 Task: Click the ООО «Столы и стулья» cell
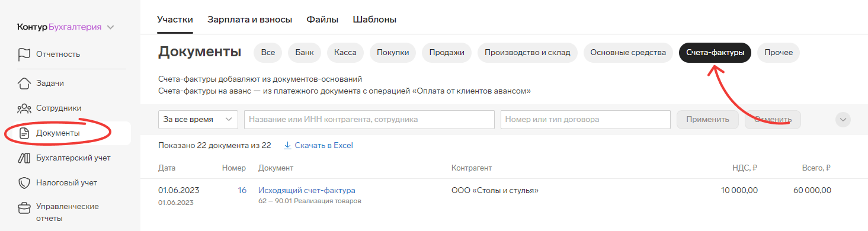[495, 191]
